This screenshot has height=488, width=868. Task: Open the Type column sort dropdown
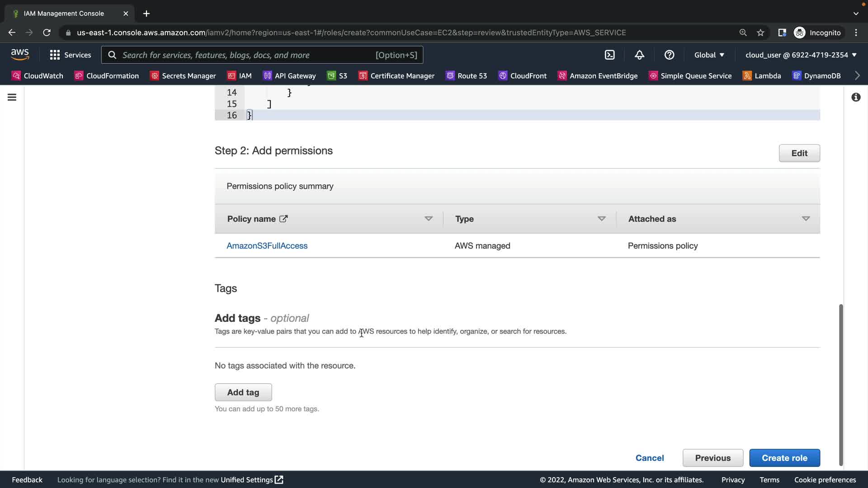tap(601, 219)
